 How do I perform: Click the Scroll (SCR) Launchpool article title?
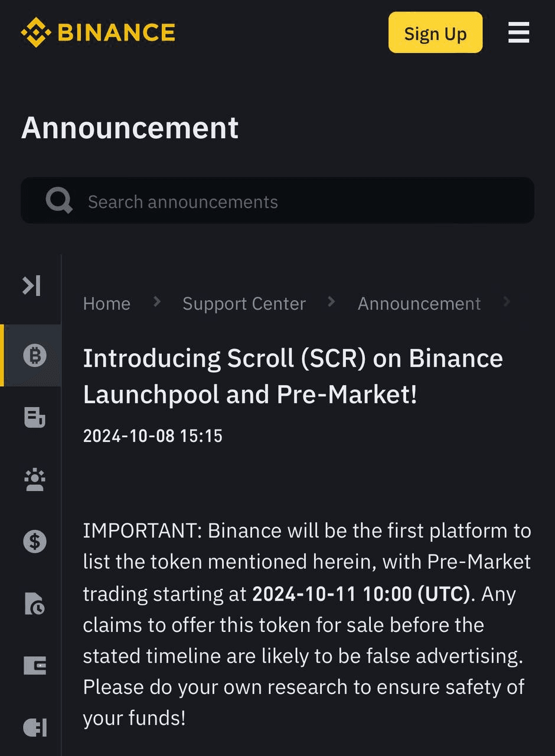[293, 376]
